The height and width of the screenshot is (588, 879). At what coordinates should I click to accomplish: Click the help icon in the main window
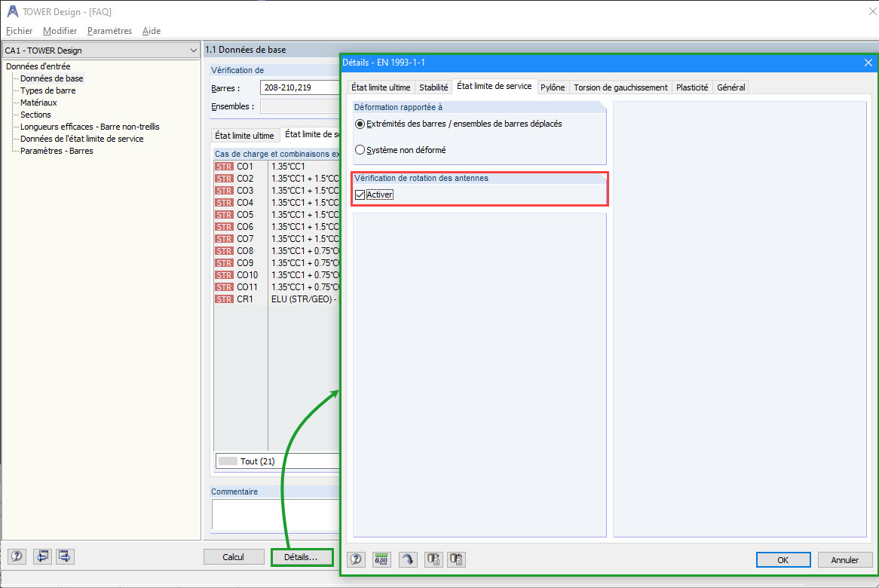coord(16,556)
